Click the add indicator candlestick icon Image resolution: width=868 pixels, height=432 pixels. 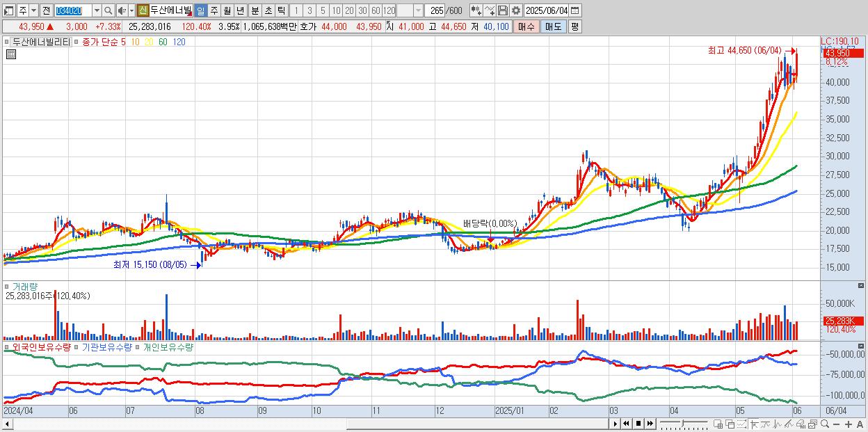476,10
